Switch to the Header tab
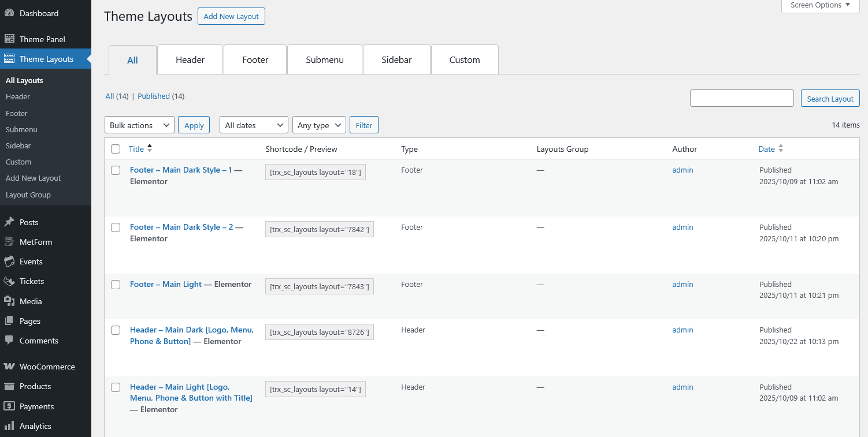This screenshot has height=437, width=868. pos(190,60)
